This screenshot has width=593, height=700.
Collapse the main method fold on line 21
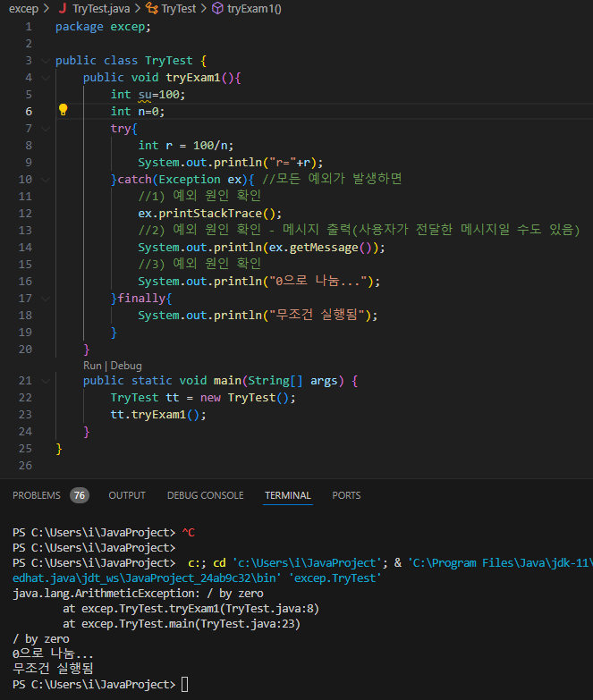click(x=46, y=381)
